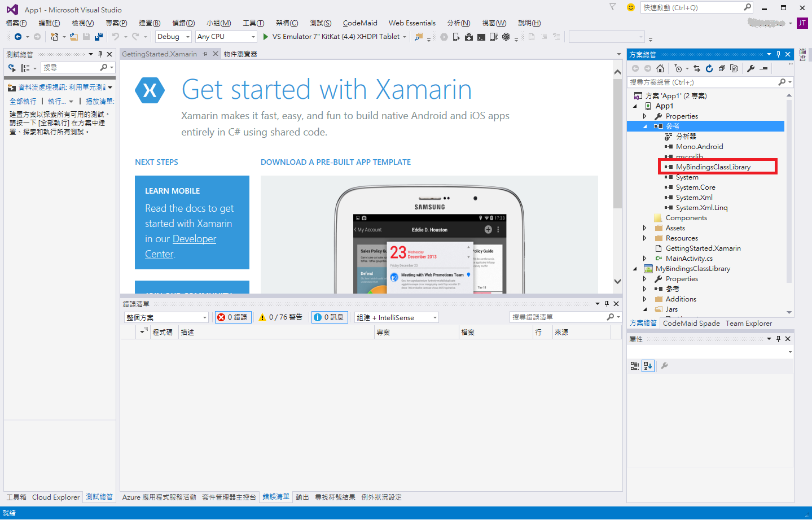
Task: Open the Web Essentials menu
Action: (x=412, y=23)
